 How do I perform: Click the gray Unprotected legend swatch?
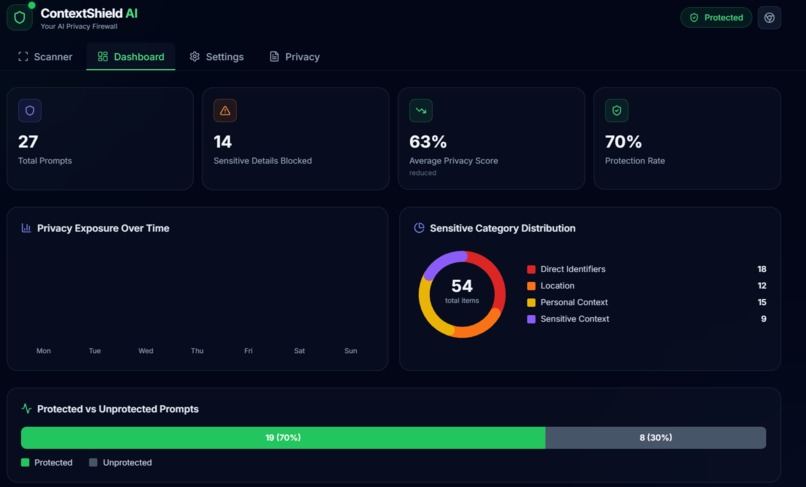93,462
